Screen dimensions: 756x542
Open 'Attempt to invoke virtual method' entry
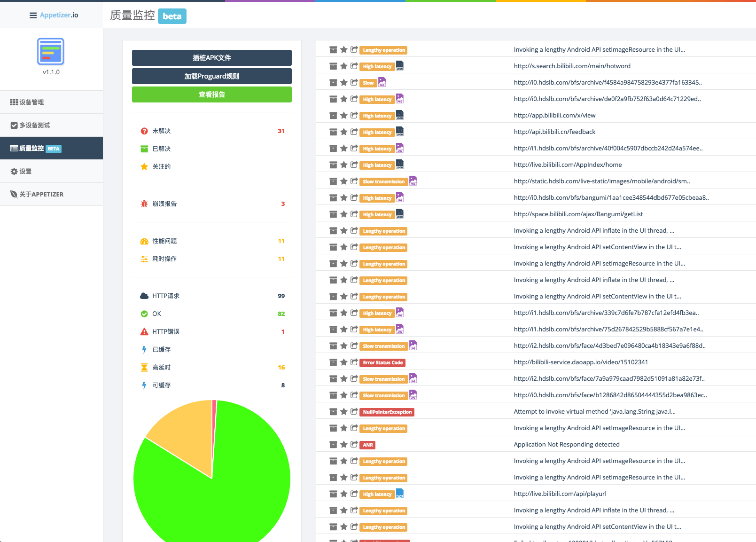coord(594,411)
